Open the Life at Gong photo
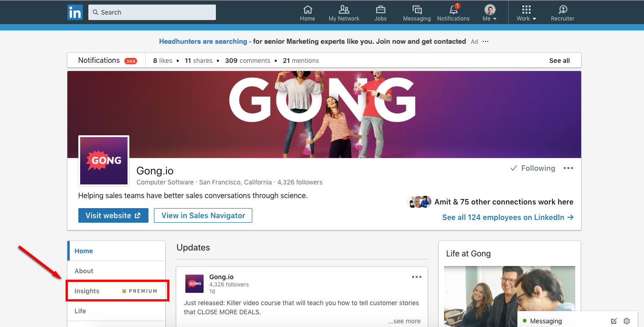The height and width of the screenshot is (327, 644). (509, 296)
